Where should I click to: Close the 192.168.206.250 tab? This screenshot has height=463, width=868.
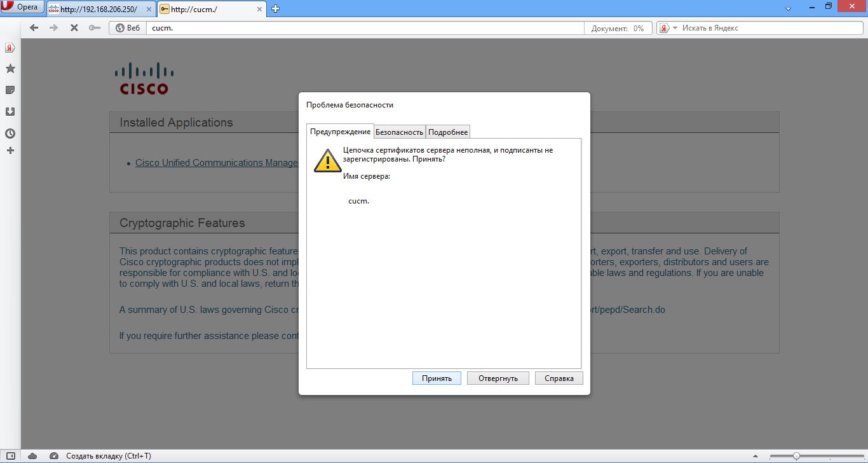tap(148, 9)
